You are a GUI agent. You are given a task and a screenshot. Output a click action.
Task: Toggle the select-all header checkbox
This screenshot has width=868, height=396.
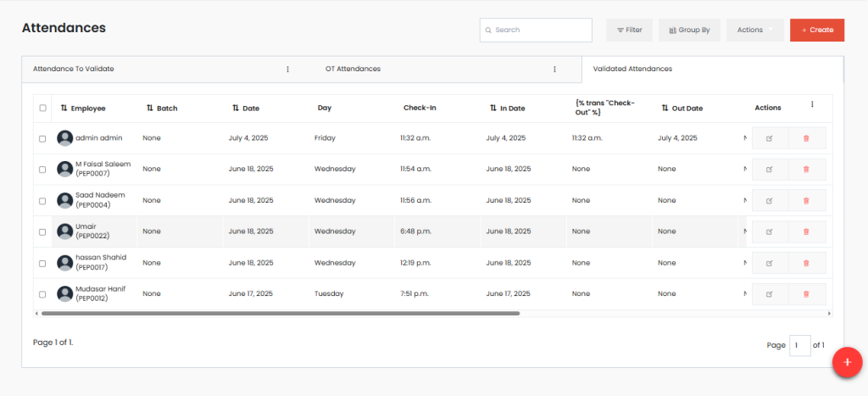(43, 108)
